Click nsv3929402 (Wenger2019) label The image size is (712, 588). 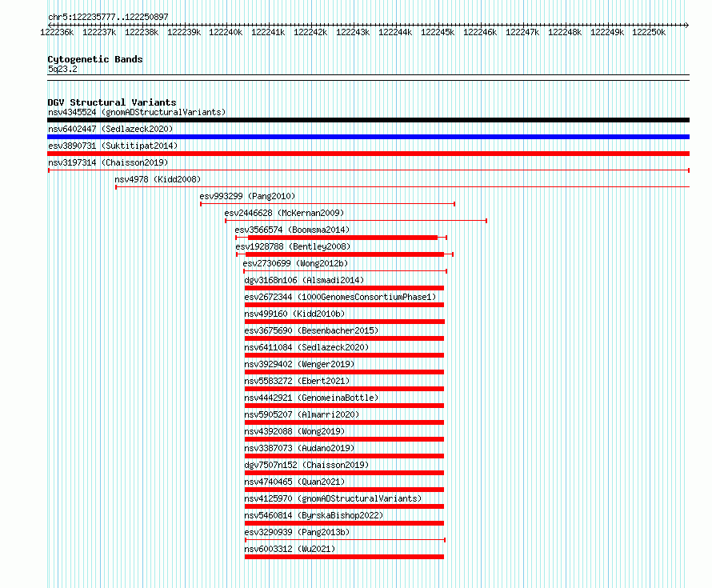click(299, 364)
